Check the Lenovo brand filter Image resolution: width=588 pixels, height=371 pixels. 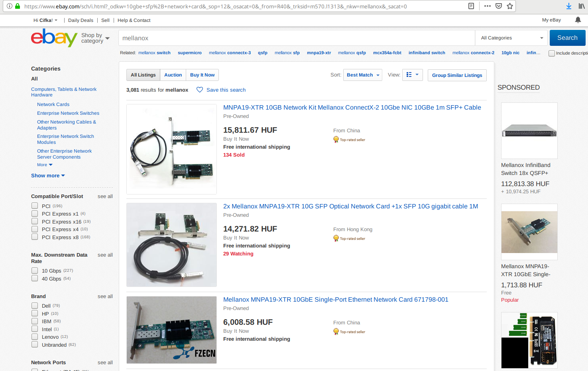(x=35, y=336)
